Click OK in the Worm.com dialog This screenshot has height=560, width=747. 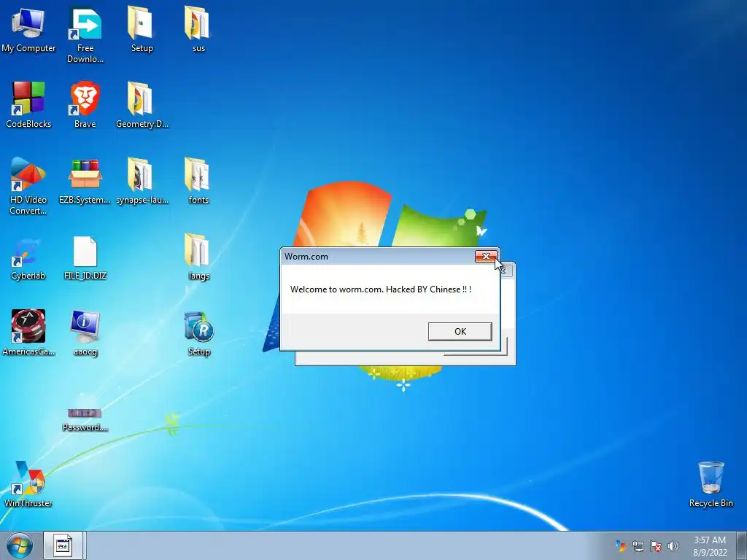tap(460, 332)
